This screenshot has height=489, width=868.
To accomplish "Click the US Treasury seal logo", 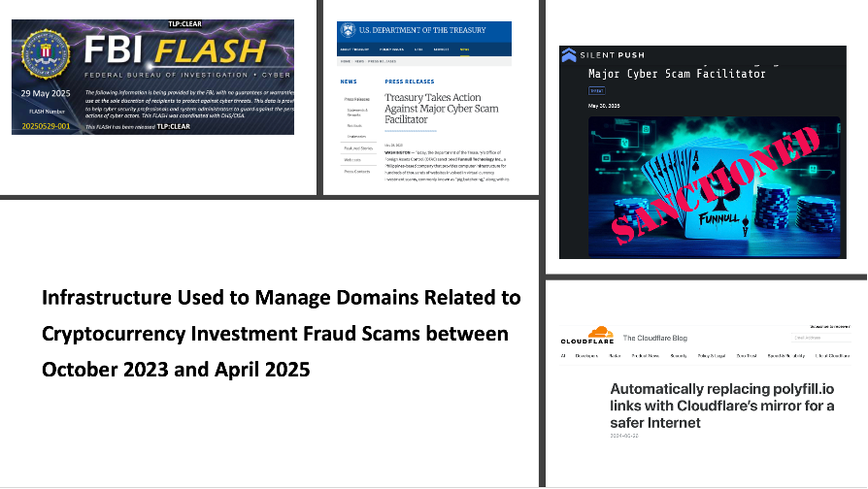I will click(x=348, y=30).
